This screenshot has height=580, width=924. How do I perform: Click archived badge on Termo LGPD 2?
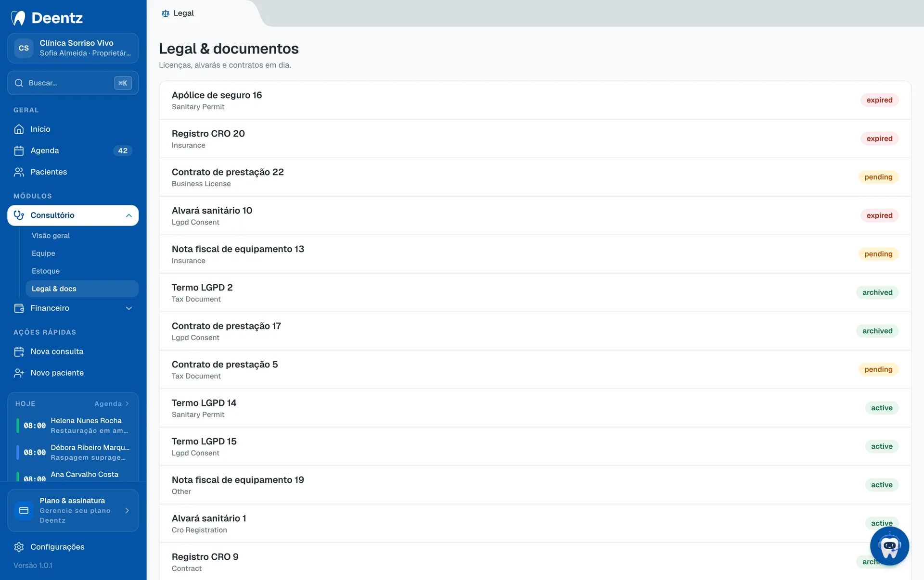click(x=877, y=292)
